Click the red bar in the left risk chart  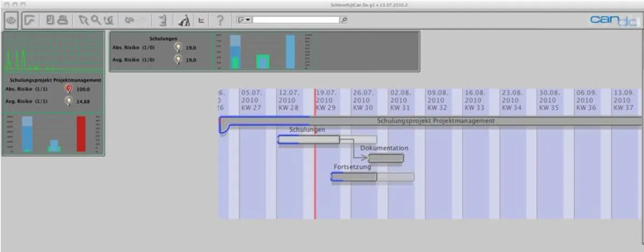pyautogui.click(x=81, y=134)
